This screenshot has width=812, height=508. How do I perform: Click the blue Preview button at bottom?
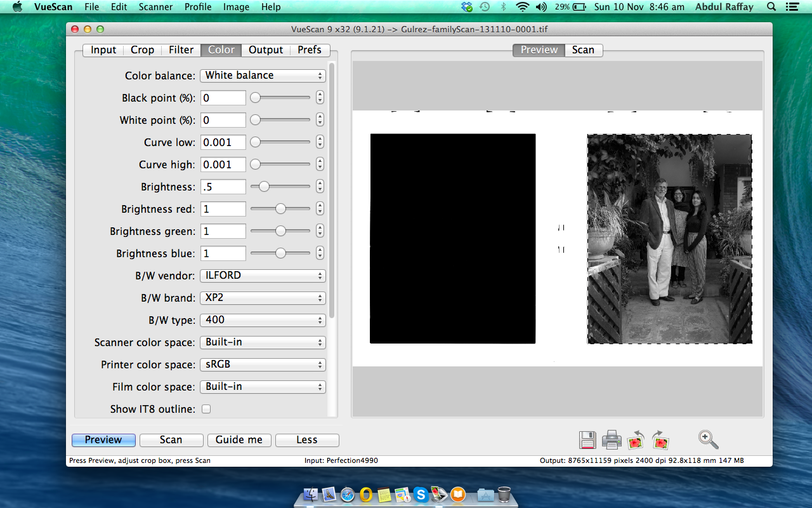(103, 440)
